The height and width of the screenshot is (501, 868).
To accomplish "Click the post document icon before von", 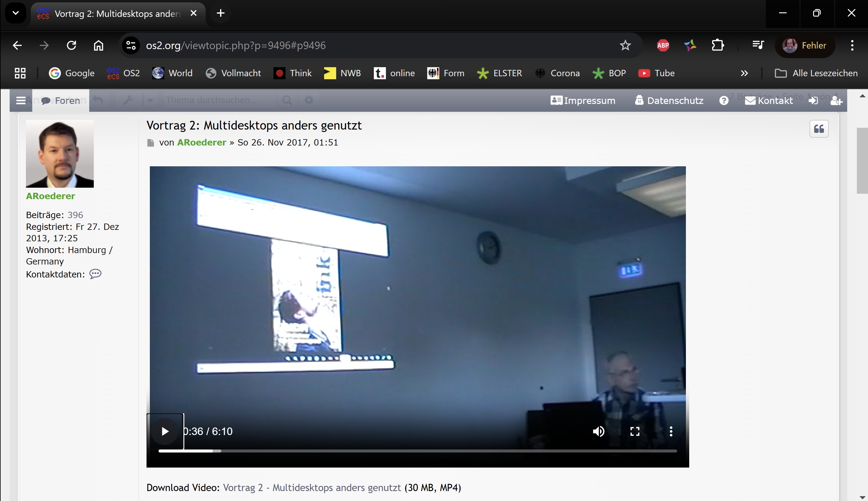I will [x=150, y=143].
